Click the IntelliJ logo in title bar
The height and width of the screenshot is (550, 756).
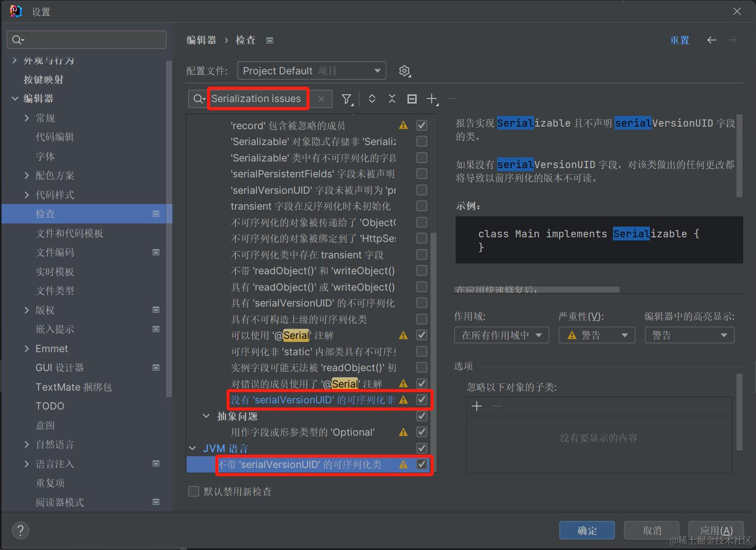(x=15, y=11)
